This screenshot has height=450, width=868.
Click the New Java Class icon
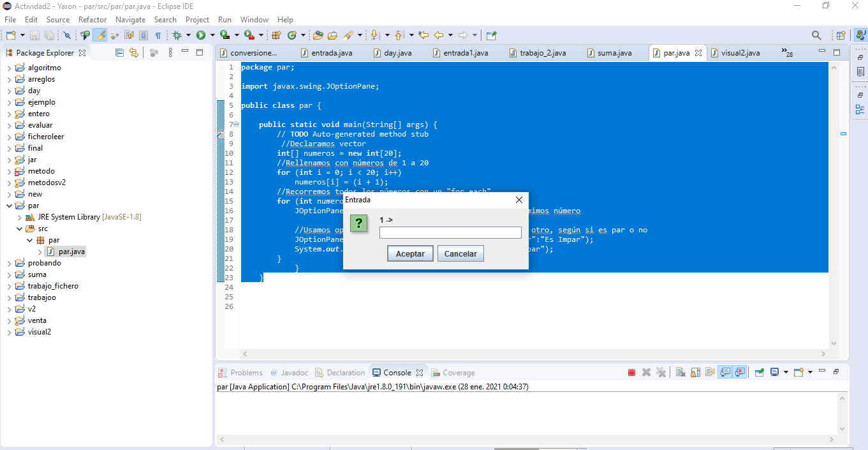292,35
